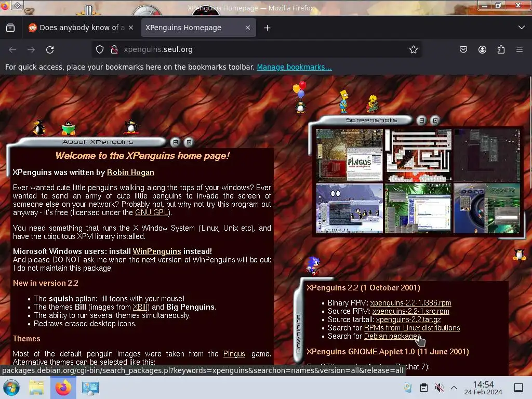Reload the current page
The width and height of the screenshot is (532, 399).
50,49
